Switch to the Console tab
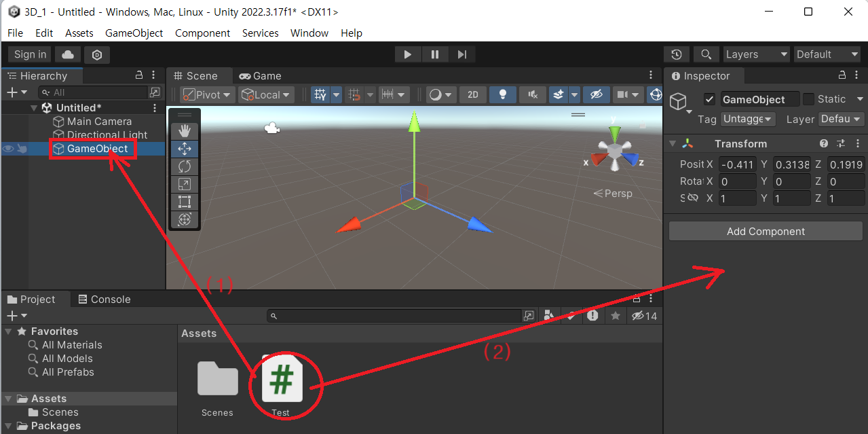 point(105,300)
